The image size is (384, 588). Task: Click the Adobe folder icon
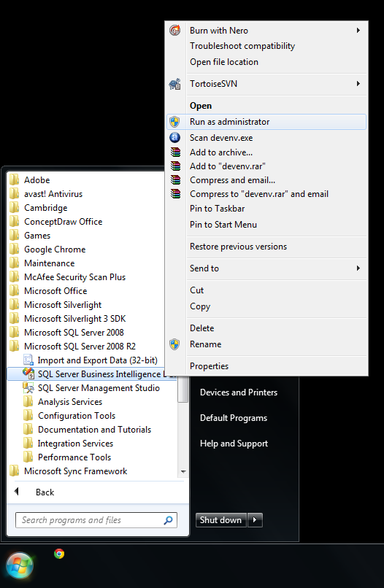[15, 179]
